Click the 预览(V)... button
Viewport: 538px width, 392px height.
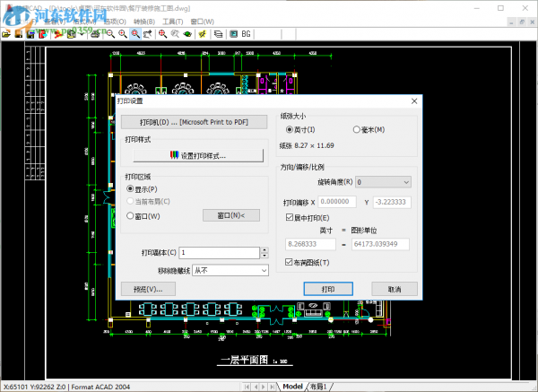point(148,289)
